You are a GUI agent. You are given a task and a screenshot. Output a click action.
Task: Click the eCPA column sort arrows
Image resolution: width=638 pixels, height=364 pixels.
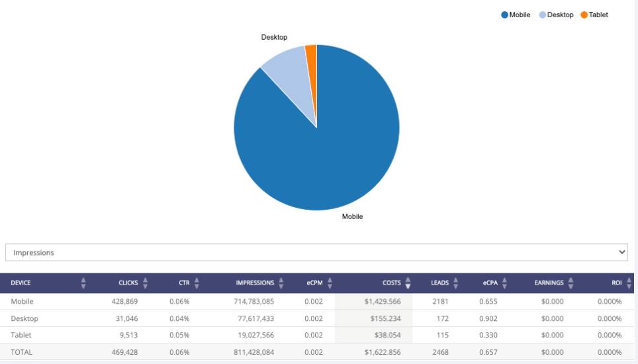(504, 283)
